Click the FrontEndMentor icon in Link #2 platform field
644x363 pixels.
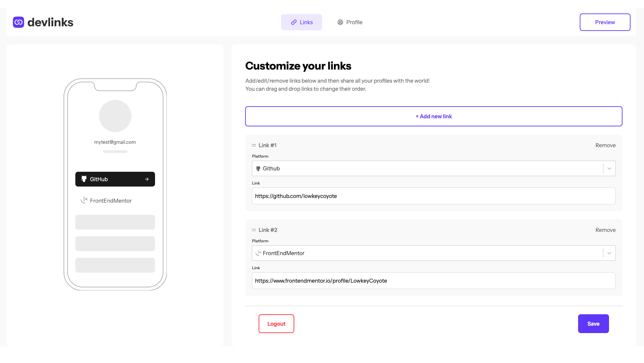click(258, 253)
